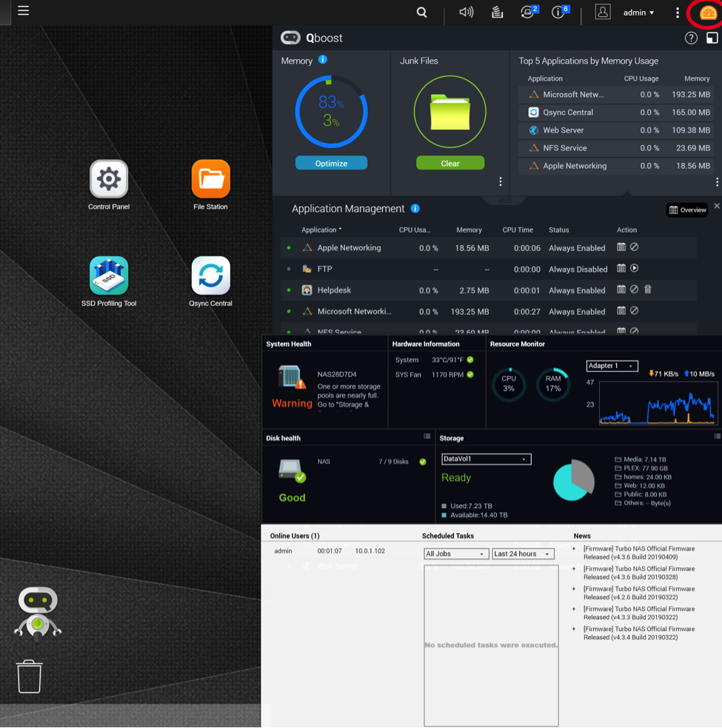Disable the Apple Networking application
722x728 pixels.
pyautogui.click(x=634, y=247)
